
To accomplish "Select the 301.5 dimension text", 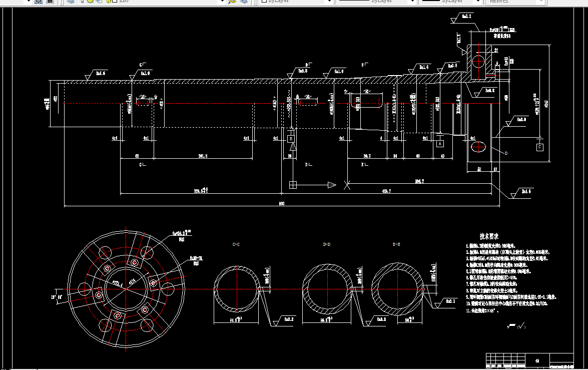I will (x=203, y=156).
